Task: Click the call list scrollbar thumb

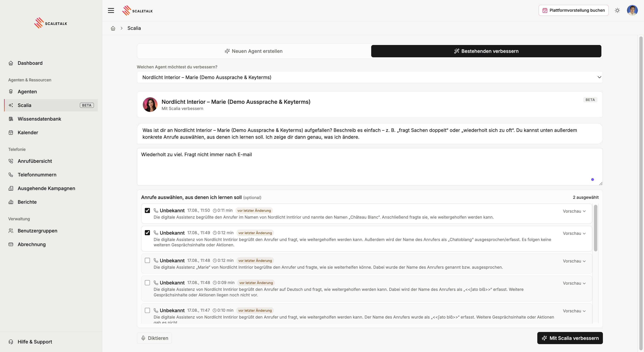Action: [x=595, y=228]
